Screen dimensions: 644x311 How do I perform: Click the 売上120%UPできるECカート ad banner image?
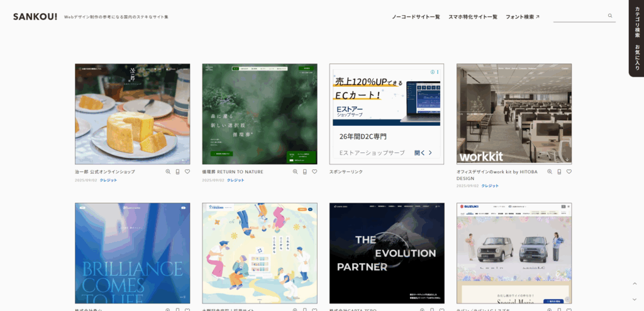387,97
